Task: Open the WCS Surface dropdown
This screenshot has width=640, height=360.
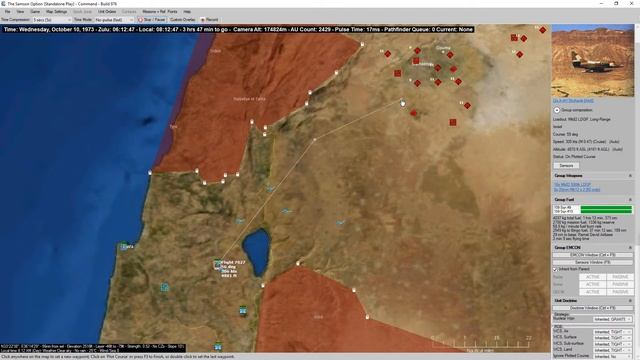Action: click(612, 338)
